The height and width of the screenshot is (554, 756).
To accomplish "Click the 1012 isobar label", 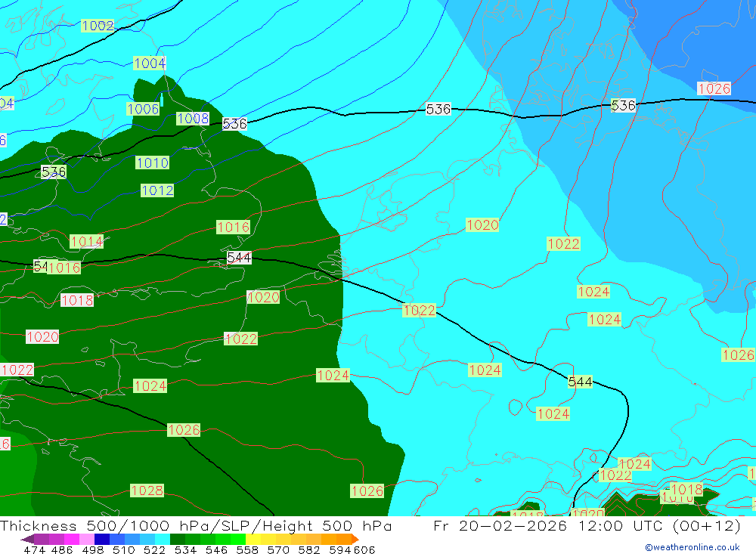I will point(157,190).
